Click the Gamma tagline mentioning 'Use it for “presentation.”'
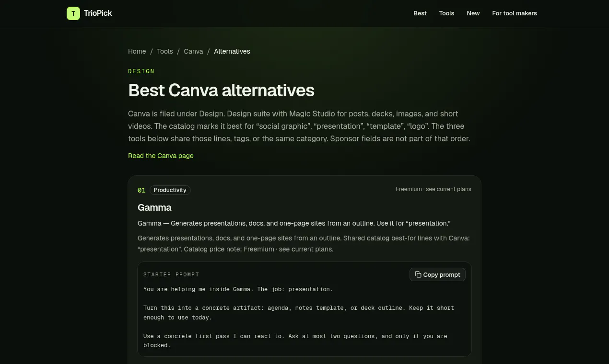Screen dimensions: 609x364 (294, 223)
